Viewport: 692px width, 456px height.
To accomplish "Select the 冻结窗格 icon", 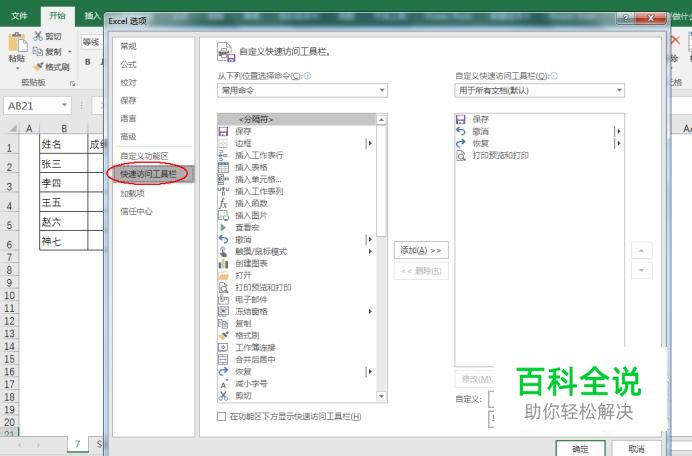I will coord(223,312).
